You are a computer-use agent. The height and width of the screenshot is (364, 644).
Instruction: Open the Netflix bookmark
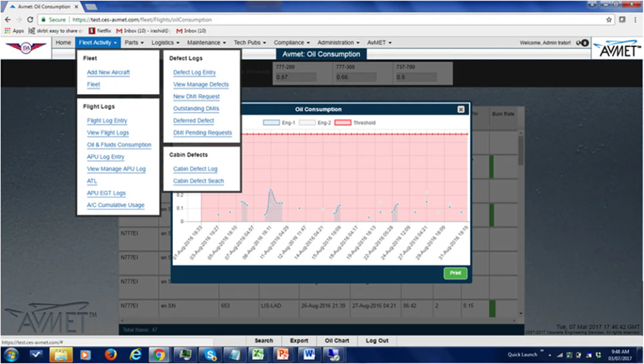100,30
